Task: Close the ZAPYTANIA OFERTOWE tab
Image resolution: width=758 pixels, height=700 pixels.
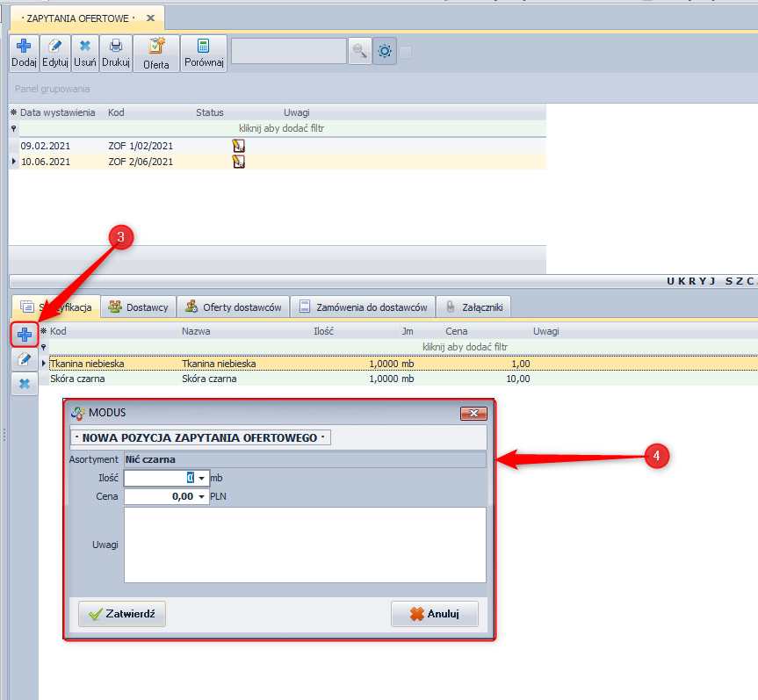Action: click(150, 18)
